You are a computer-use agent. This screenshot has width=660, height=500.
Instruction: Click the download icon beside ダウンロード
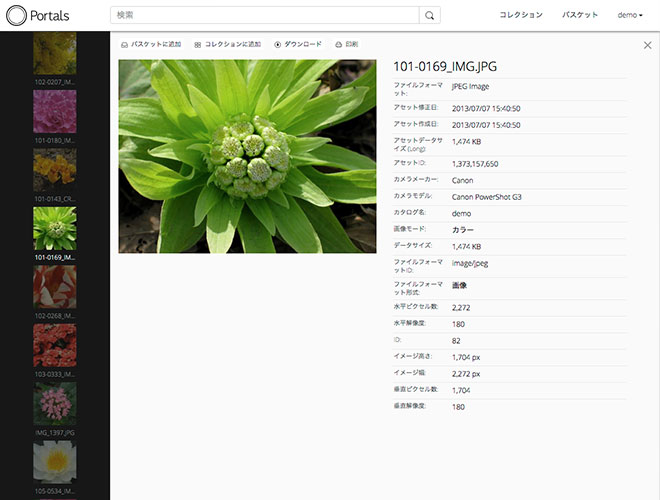[x=277, y=45]
